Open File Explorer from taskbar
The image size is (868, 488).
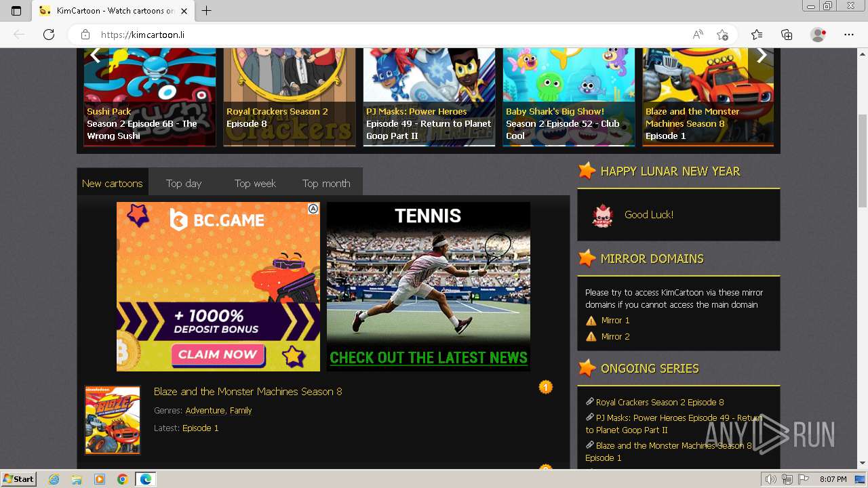coord(77,479)
